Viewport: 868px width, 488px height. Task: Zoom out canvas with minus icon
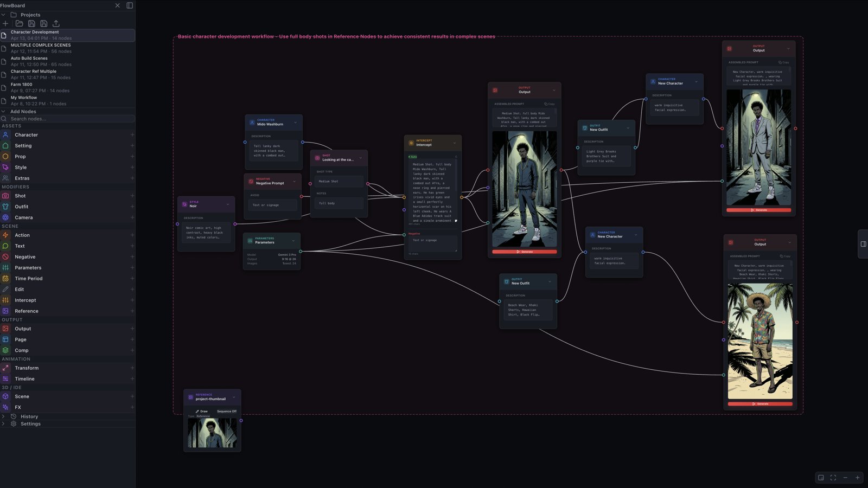click(x=845, y=478)
